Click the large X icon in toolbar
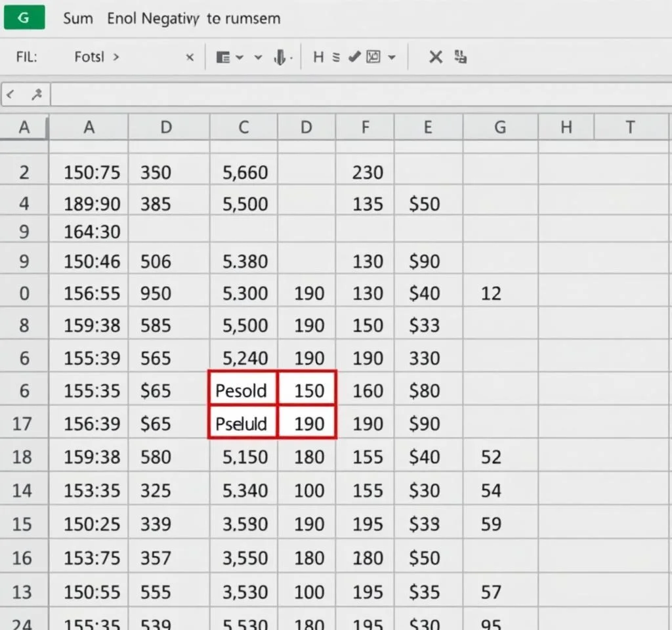Image resolution: width=672 pixels, height=630 pixels. click(x=436, y=58)
